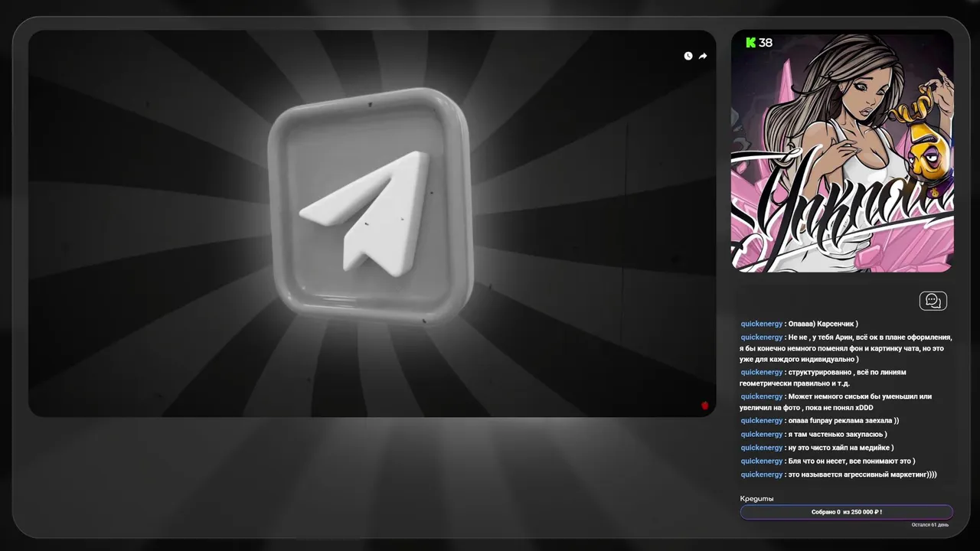This screenshot has width=980, height=551.
Task: Click message 'Бля что он несет, все понимают это )'
Action: [x=851, y=461]
